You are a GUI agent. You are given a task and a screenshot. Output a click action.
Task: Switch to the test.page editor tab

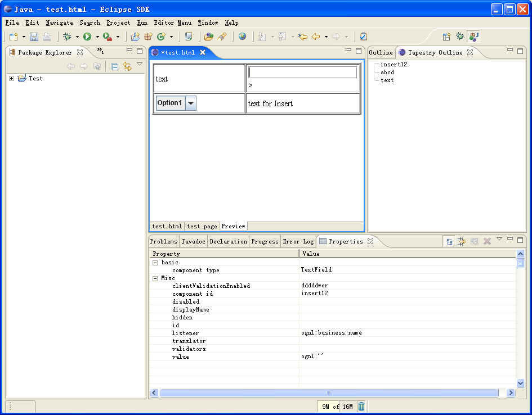tap(202, 226)
